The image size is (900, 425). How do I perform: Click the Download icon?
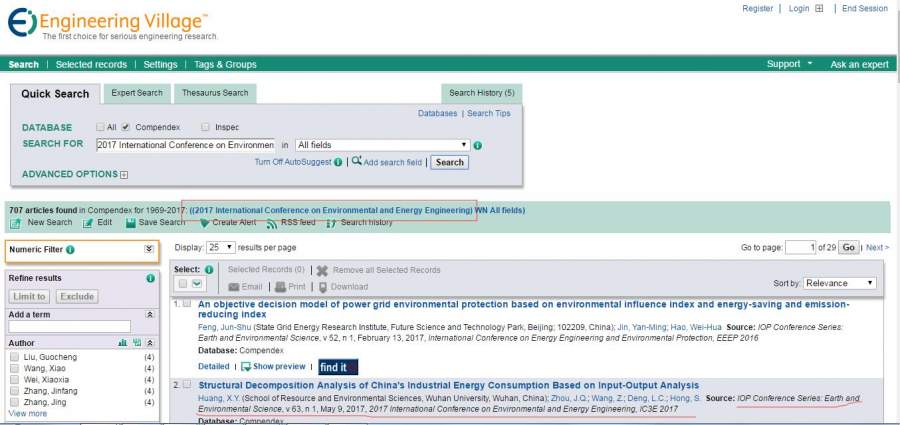323,287
